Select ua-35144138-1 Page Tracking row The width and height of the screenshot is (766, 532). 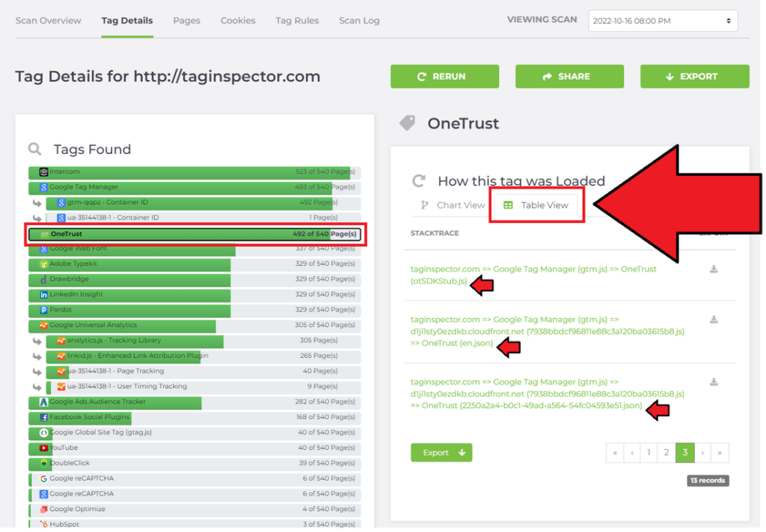coord(203,371)
